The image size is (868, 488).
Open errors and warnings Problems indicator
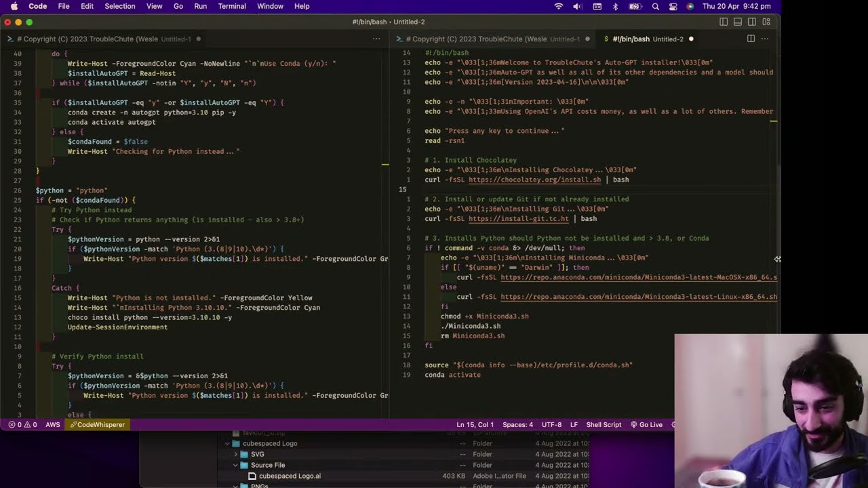22,425
